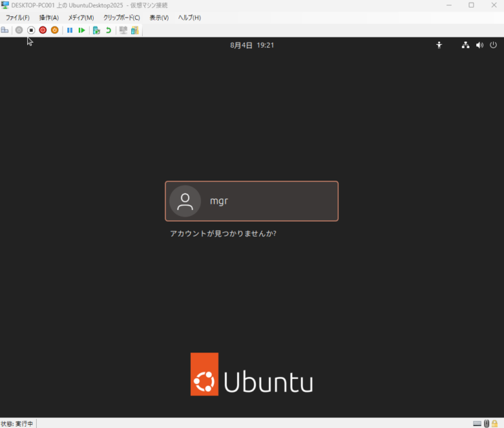Open the ファイル(F) menu
This screenshot has width=504, height=428.
[18, 18]
